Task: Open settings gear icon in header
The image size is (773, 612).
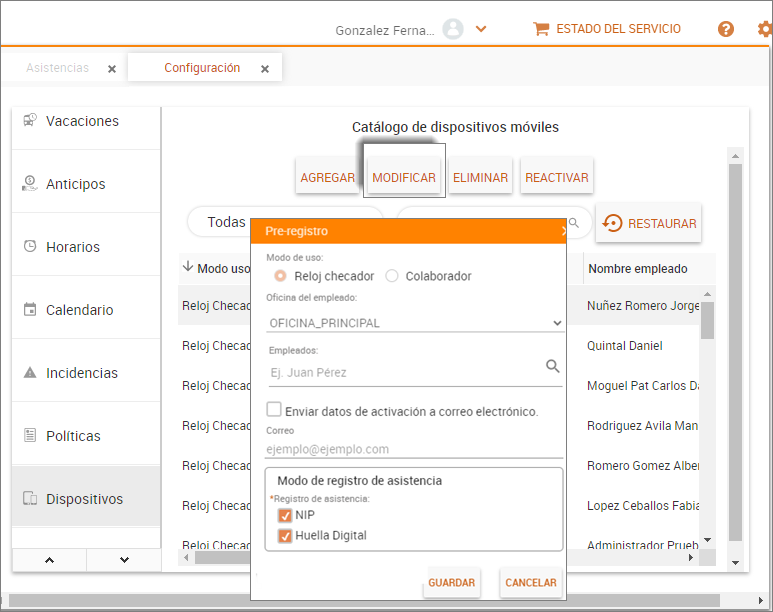Action: point(765,29)
